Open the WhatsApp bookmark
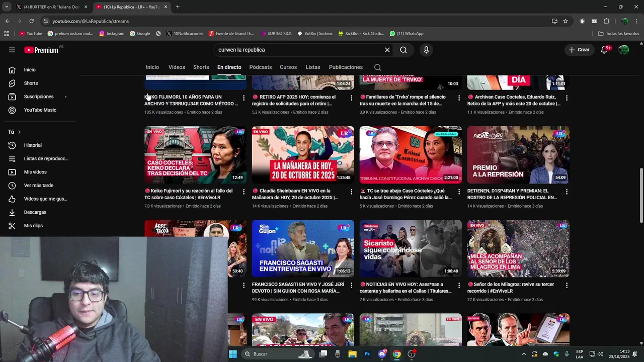 [x=407, y=34]
